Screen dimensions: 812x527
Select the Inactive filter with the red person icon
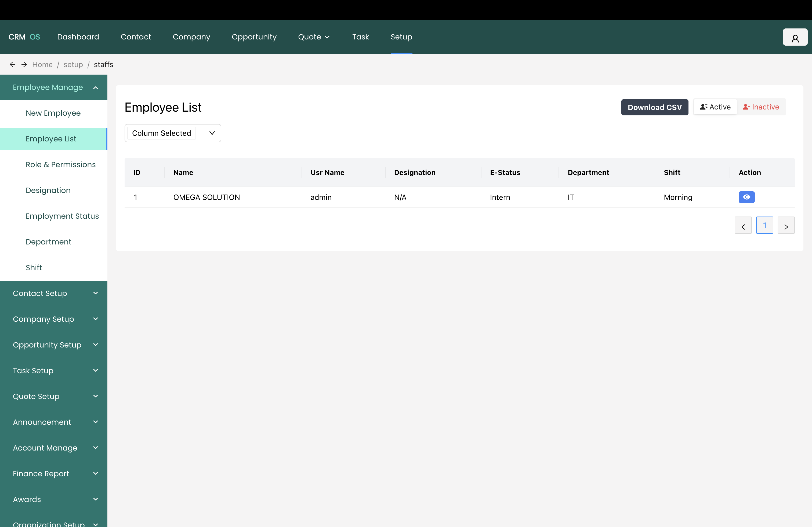761,107
